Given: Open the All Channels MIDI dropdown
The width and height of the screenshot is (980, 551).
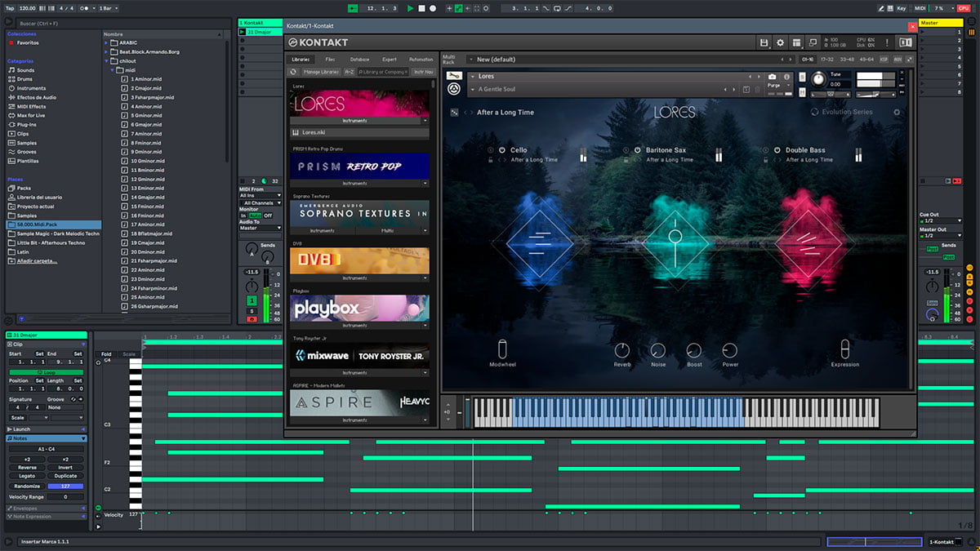Looking at the screenshot, I should point(260,202).
